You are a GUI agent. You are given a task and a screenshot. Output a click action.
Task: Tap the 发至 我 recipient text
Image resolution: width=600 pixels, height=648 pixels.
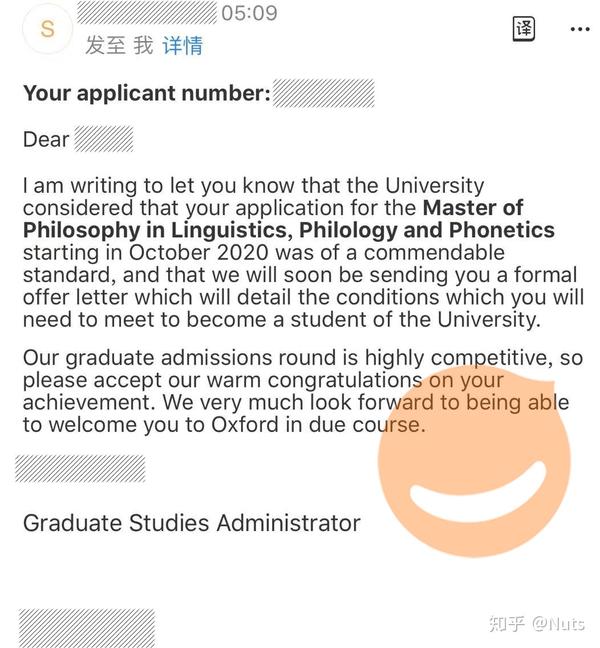point(119,45)
